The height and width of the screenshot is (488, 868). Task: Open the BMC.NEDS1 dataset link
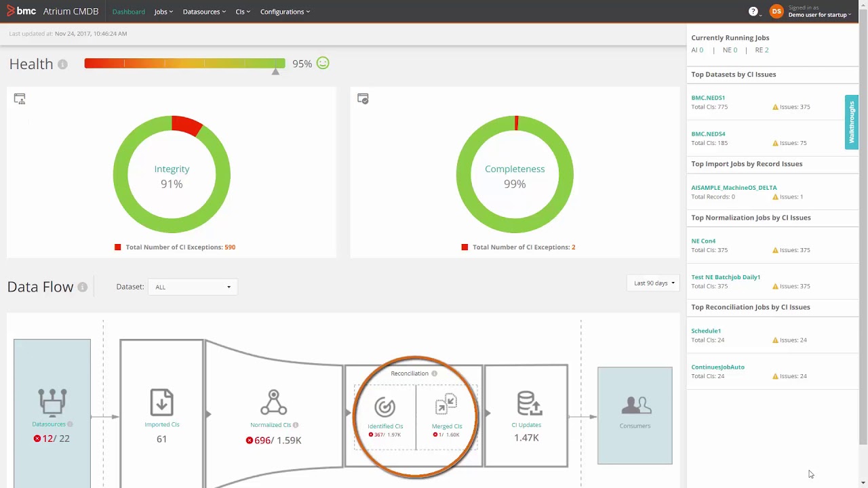(708, 98)
